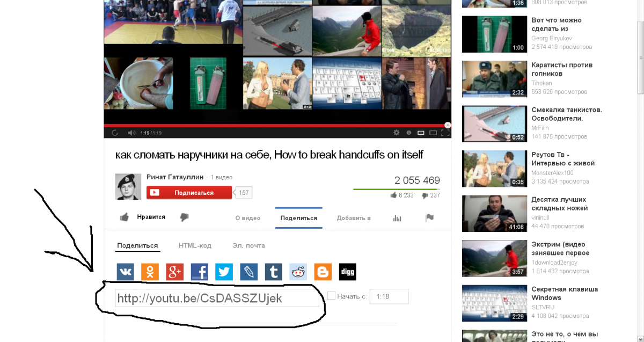Report video with flag icon
This screenshot has width=644, height=342.
pyautogui.click(x=429, y=218)
